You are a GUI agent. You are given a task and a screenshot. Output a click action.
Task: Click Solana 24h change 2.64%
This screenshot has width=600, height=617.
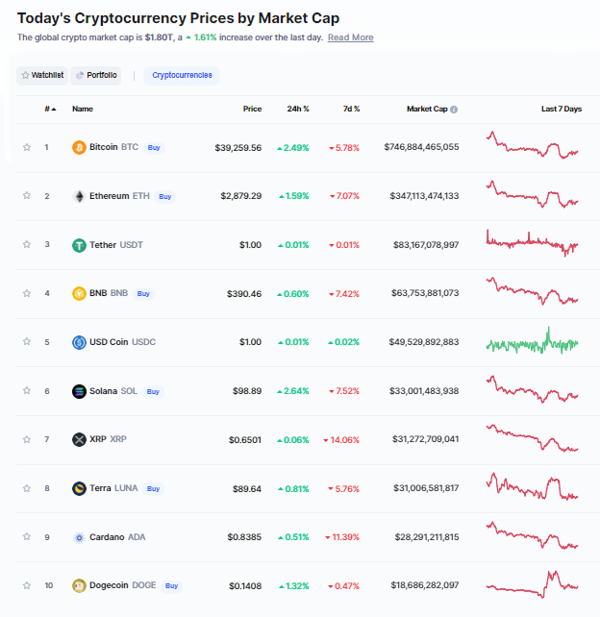(x=293, y=391)
